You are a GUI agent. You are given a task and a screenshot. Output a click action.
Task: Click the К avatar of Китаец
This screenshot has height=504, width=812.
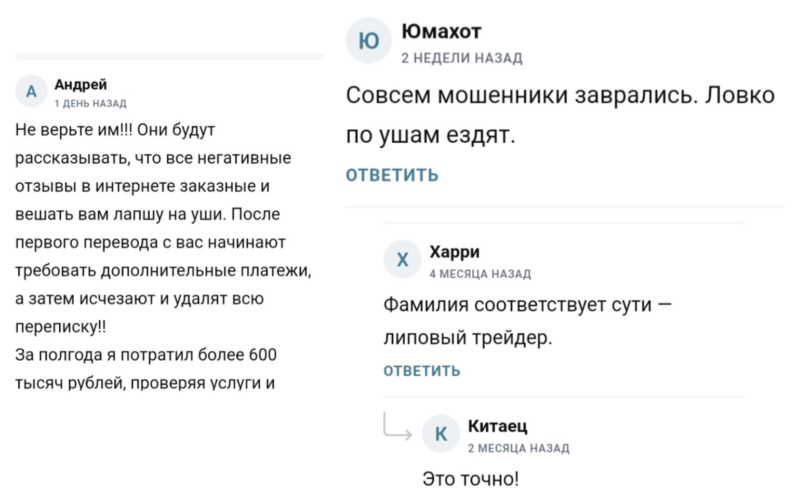[x=441, y=433]
